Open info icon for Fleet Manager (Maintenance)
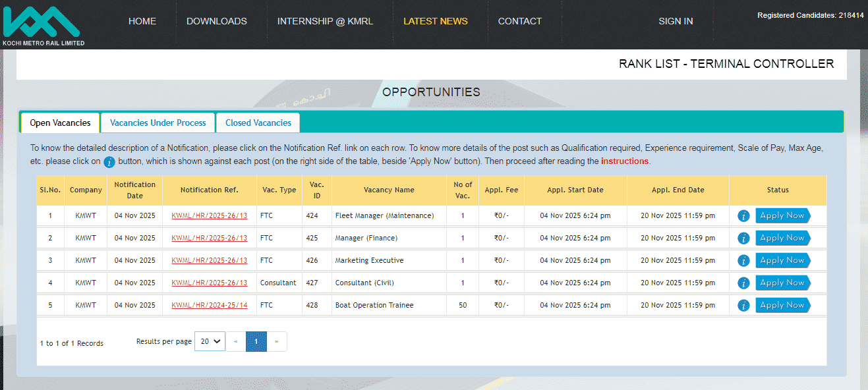This screenshot has height=390, width=868. (x=743, y=216)
